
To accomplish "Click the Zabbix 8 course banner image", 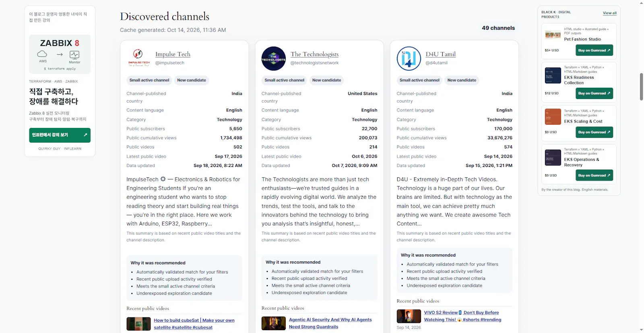I will tap(60, 54).
